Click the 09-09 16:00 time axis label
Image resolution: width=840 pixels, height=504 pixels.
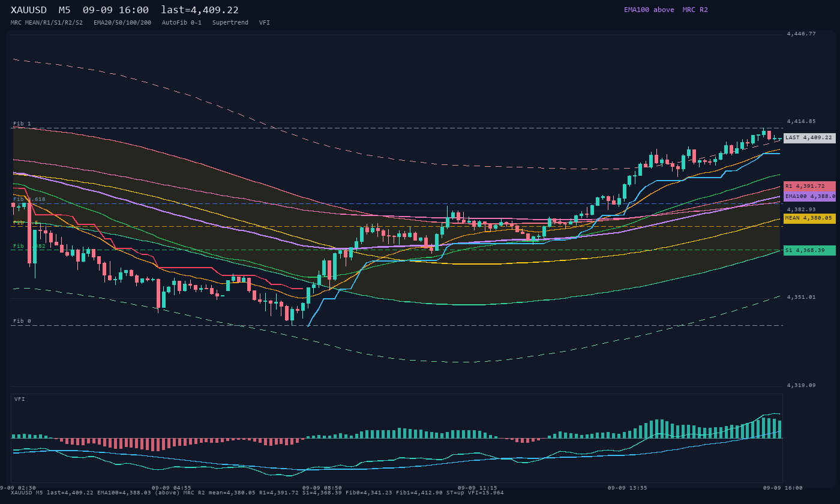(x=782, y=488)
